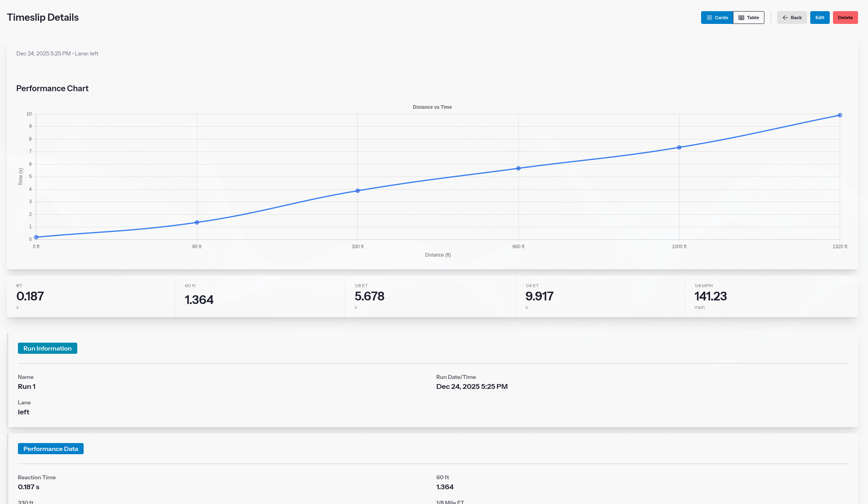Click the 60 ft chart data point
This screenshot has height=504, width=868.
coord(197,222)
